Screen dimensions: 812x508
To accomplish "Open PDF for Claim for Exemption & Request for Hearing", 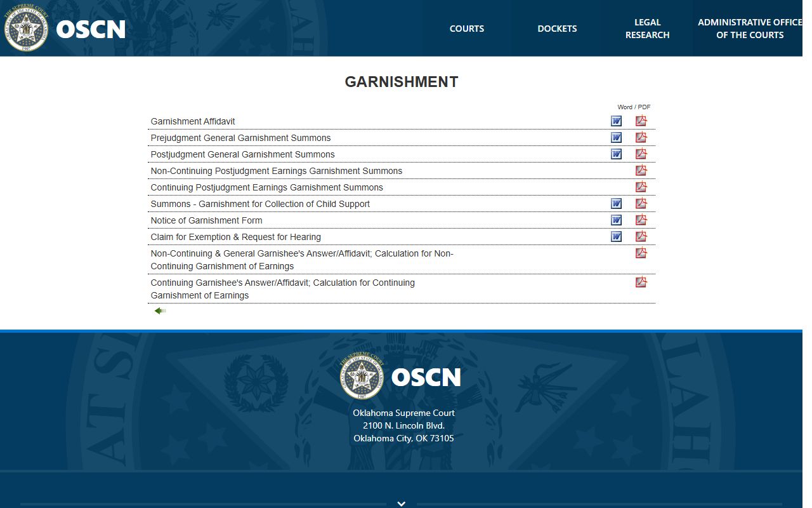I will pos(641,236).
